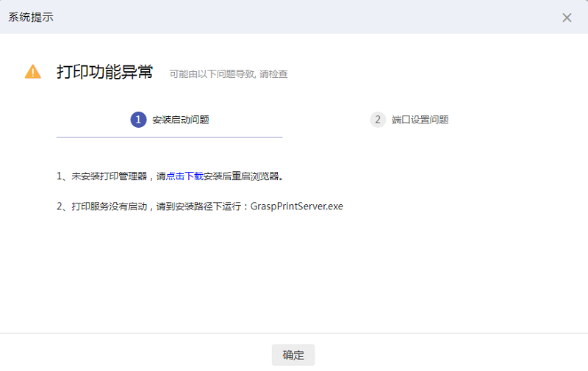588x371 pixels.
Task: Click the 打印功能异常 heading
Action: click(x=104, y=72)
